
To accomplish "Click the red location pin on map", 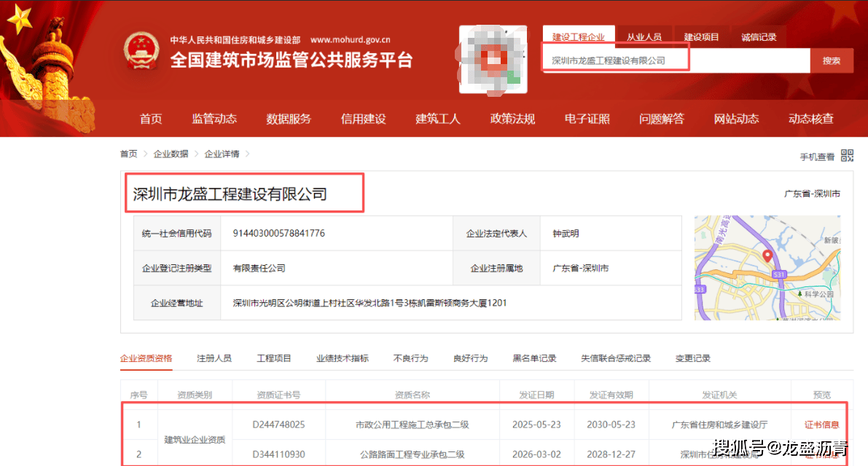I will tap(767, 256).
